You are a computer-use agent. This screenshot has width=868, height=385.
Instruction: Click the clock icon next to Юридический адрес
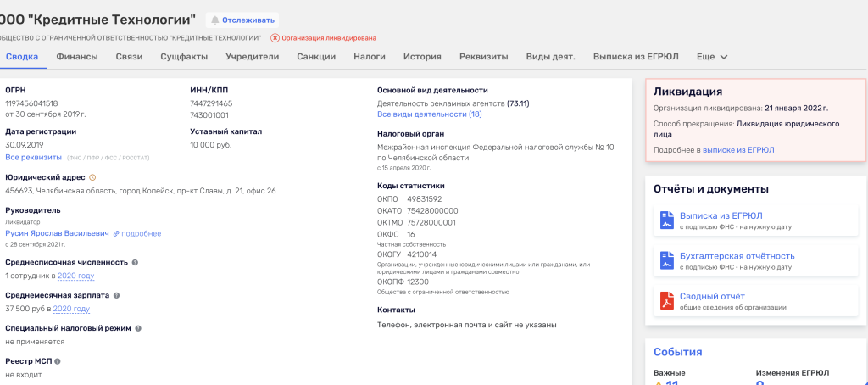92,177
